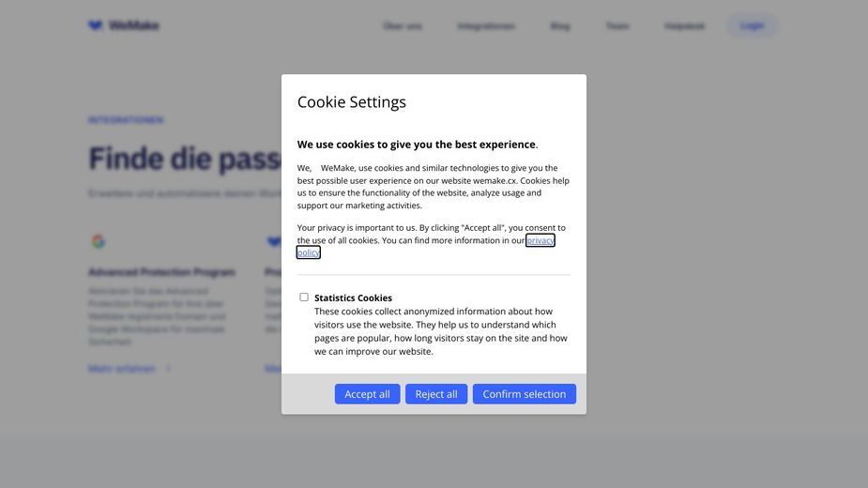Image resolution: width=868 pixels, height=488 pixels.
Task: Enable the Statistics Cookies checkbox
Action: pyautogui.click(x=304, y=297)
